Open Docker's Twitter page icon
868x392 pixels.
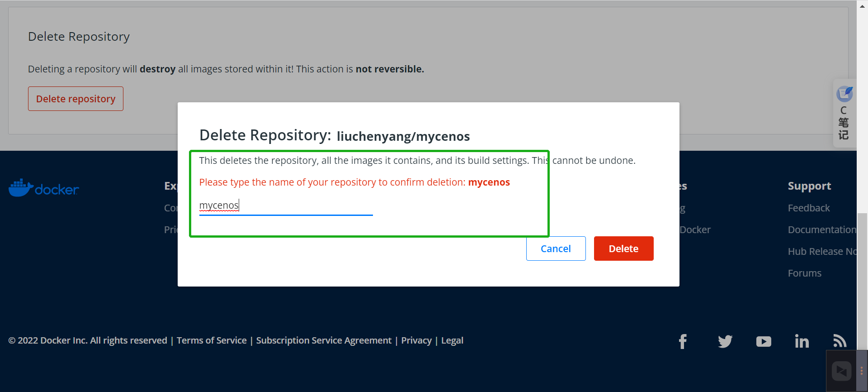725,341
